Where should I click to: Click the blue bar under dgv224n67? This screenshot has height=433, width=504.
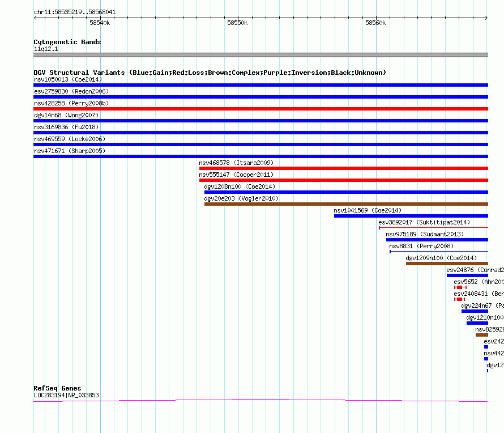point(475,311)
